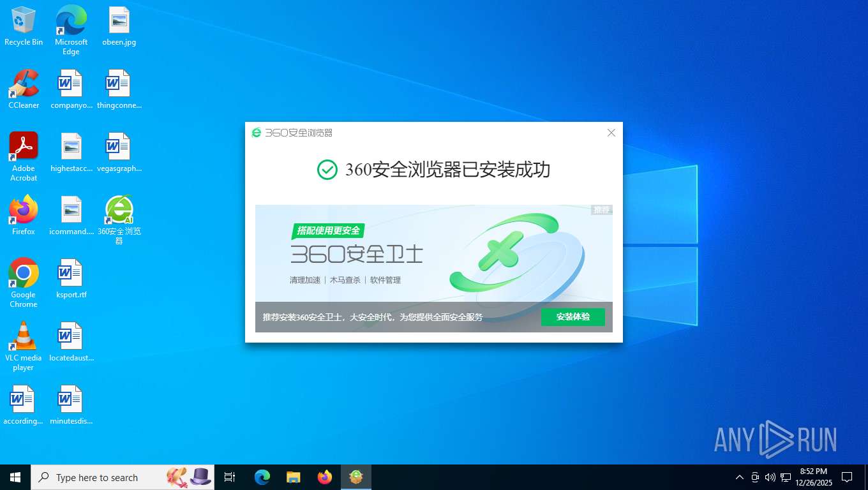Click the 360安全卫士 promotional banner

[434, 268]
